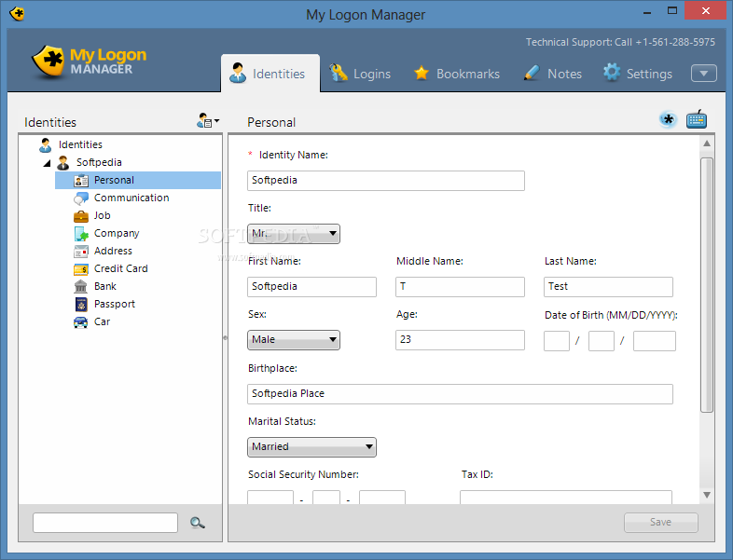Click the asterisk password mask icon

pyautogui.click(x=669, y=119)
